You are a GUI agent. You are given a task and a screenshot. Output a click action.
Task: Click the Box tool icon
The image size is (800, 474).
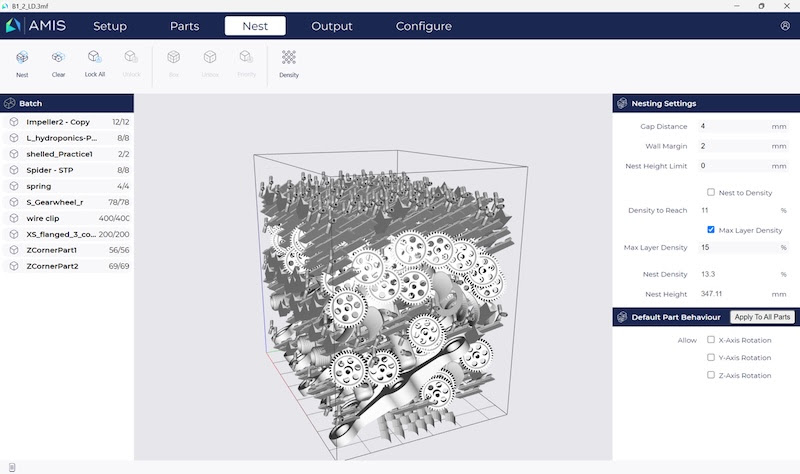click(173, 59)
